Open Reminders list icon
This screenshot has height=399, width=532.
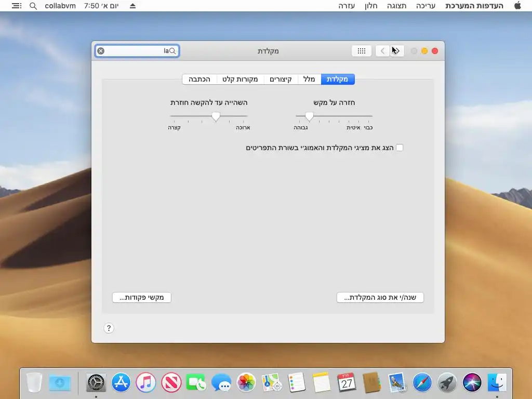click(297, 382)
